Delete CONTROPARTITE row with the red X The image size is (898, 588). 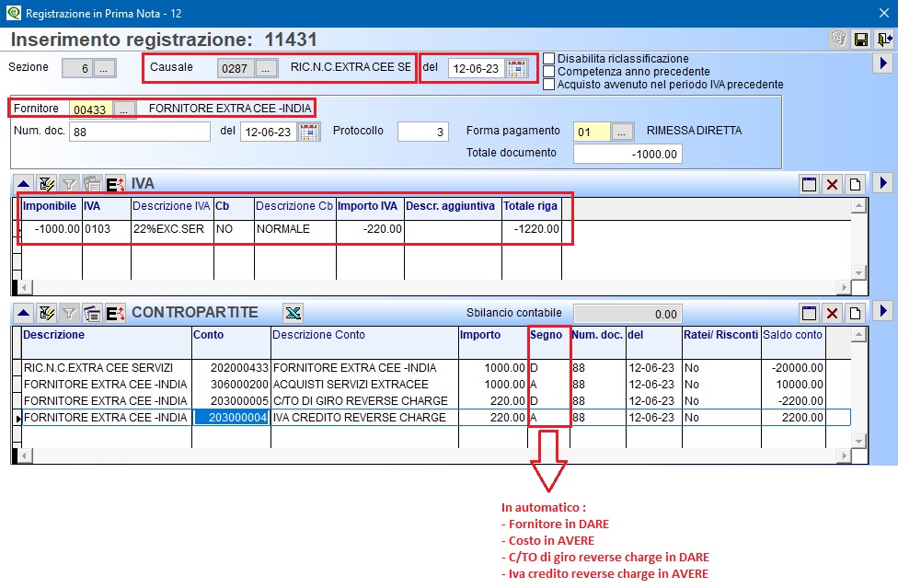(x=832, y=313)
